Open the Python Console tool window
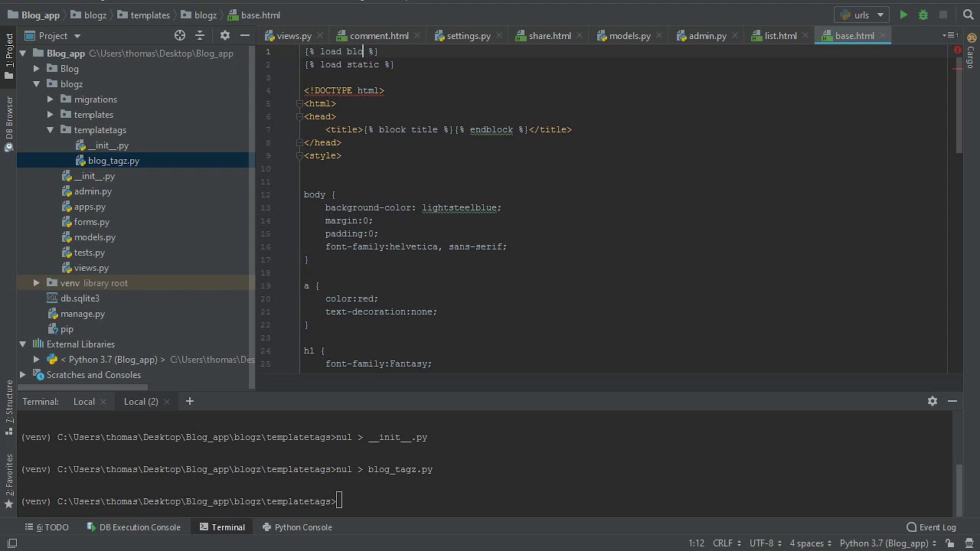The height and width of the screenshot is (551, 980). 297,527
